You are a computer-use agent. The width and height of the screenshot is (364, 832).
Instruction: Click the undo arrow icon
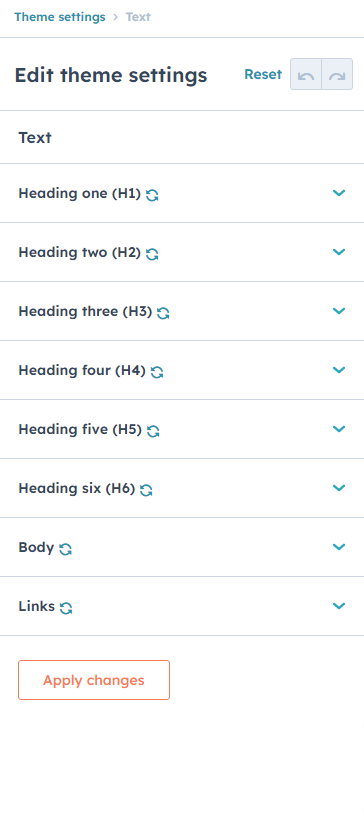click(x=306, y=74)
